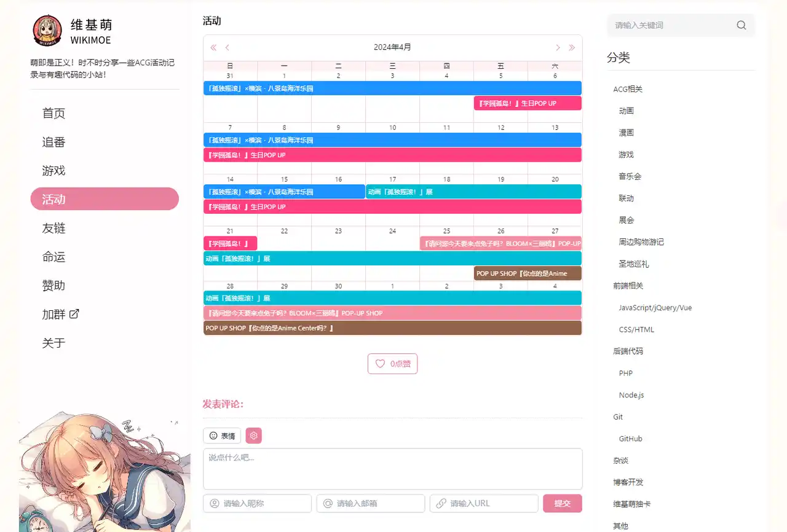The image size is (787, 532).
Task: Click the search magnifier icon
Action: coord(741,25)
